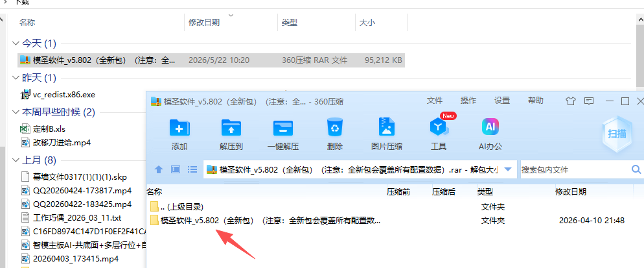The width and height of the screenshot is (644, 268).
Task: Open the 工具 tools icon with New badge
Action: point(439,127)
